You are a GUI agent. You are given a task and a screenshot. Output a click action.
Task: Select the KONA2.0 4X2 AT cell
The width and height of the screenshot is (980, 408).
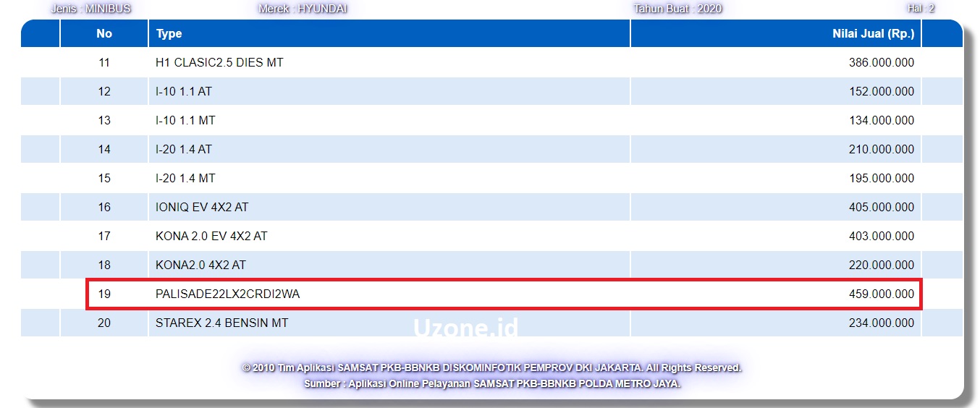pos(389,265)
